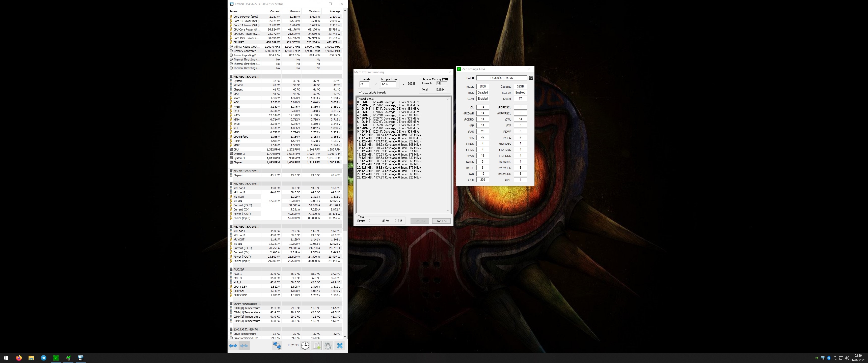
Task: Select the DIMM[0] Temperature row
Action: (x=286, y=308)
